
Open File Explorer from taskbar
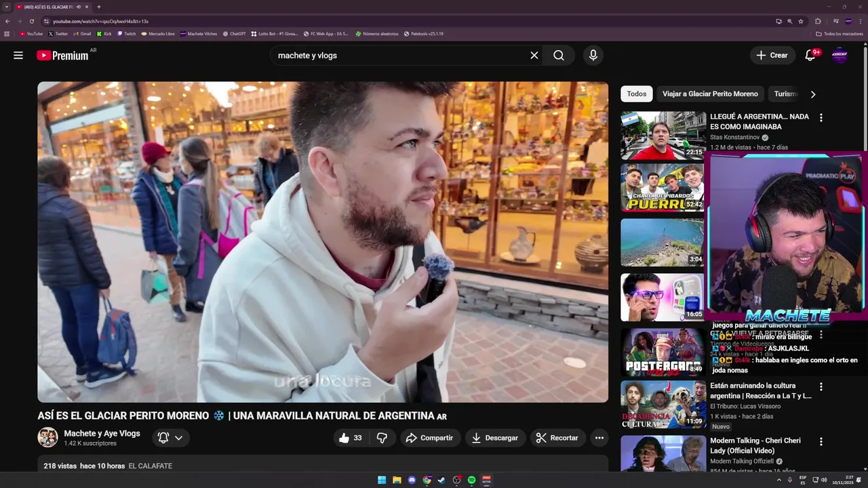point(397,480)
